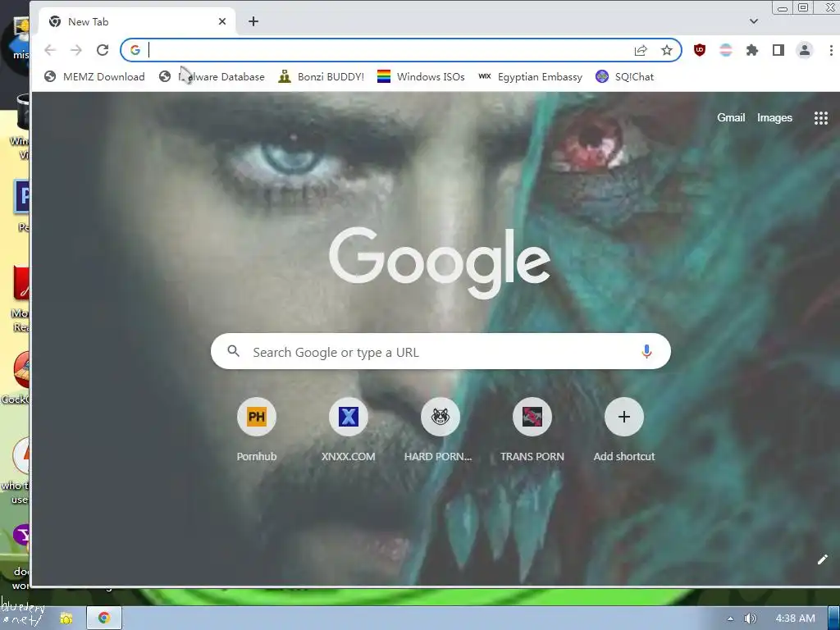Open the Malware Database bookmark
The width and height of the screenshot is (840, 630).
click(212, 76)
